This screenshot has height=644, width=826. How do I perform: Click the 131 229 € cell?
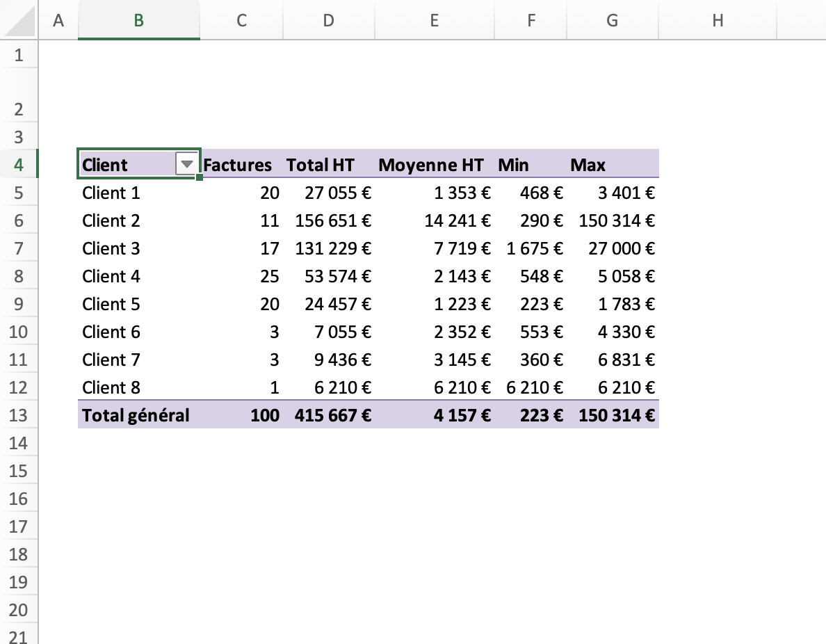tap(329, 248)
